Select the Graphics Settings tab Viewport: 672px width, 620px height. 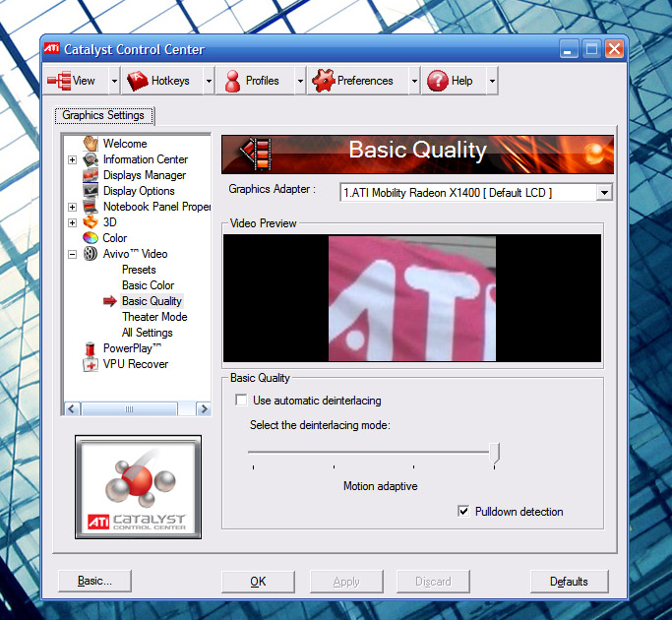[103, 115]
